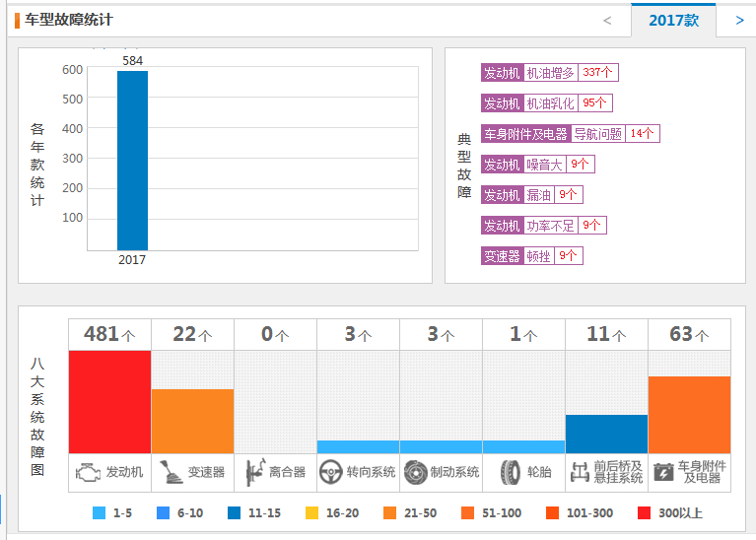Go to the previous model year arrow
This screenshot has width=756, height=540.
coord(607,21)
